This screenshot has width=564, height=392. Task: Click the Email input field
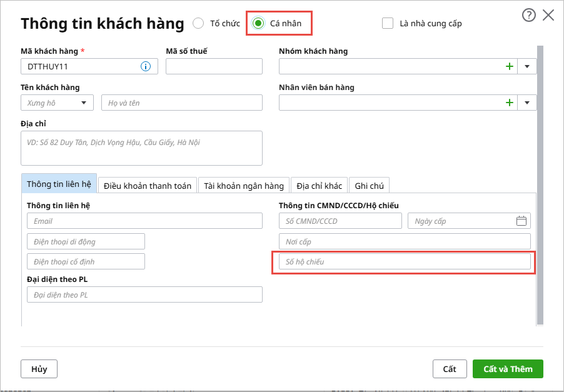pyautogui.click(x=144, y=221)
